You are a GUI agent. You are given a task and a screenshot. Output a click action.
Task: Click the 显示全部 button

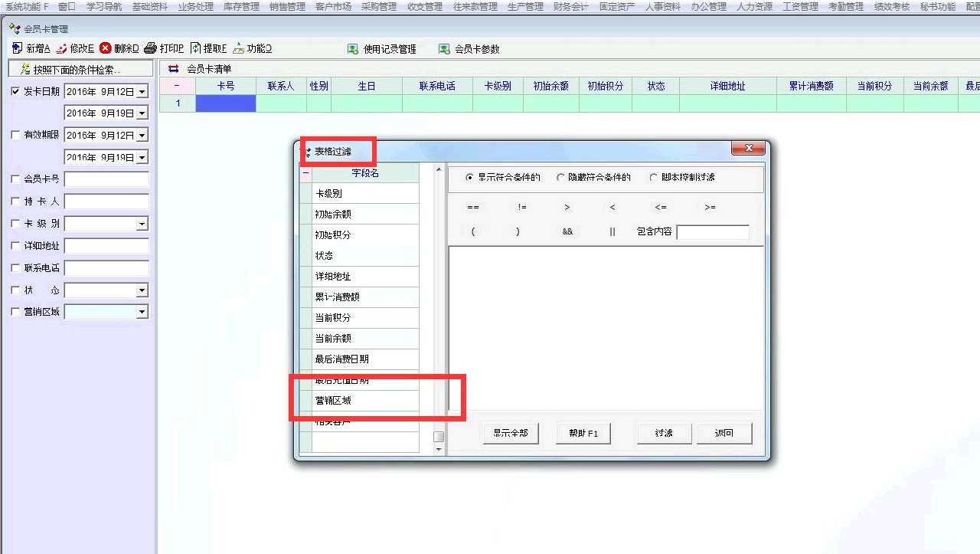(511, 433)
